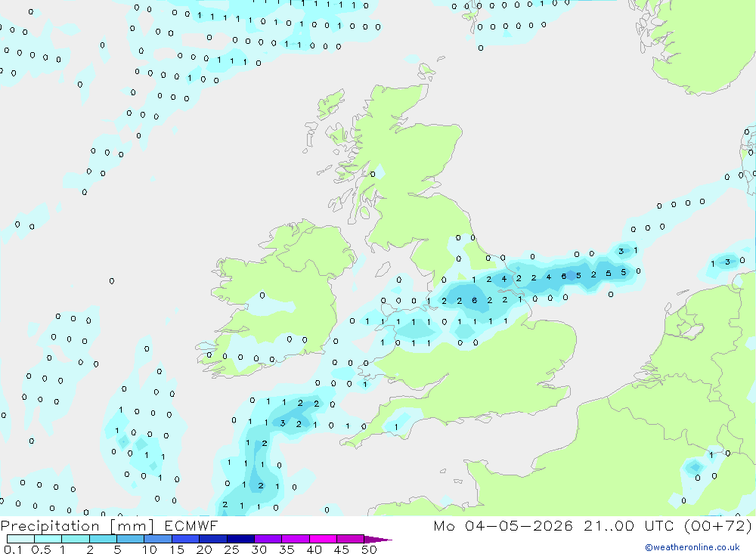Click the 'Mo 04-05-2026' date text

click(x=503, y=525)
